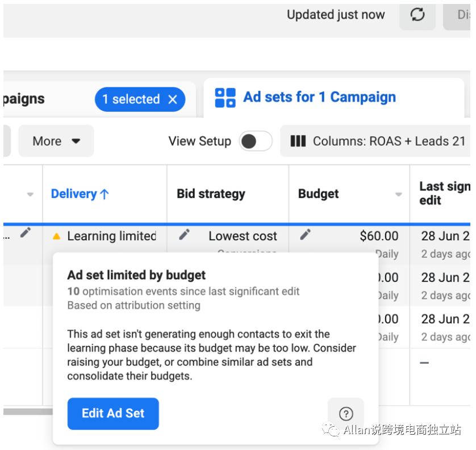Click the help question mark icon in popup

[345, 414]
